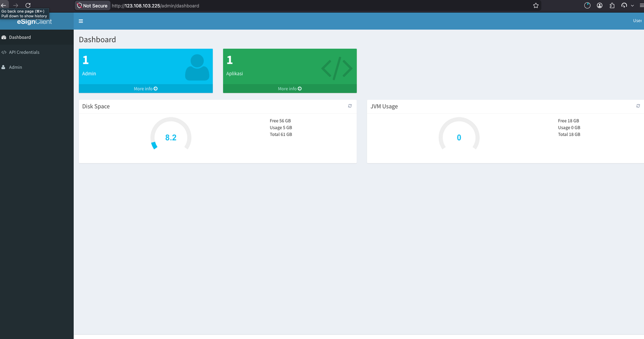Click the JVM Usage panel title
The height and width of the screenshot is (339, 644).
pyautogui.click(x=384, y=107)
